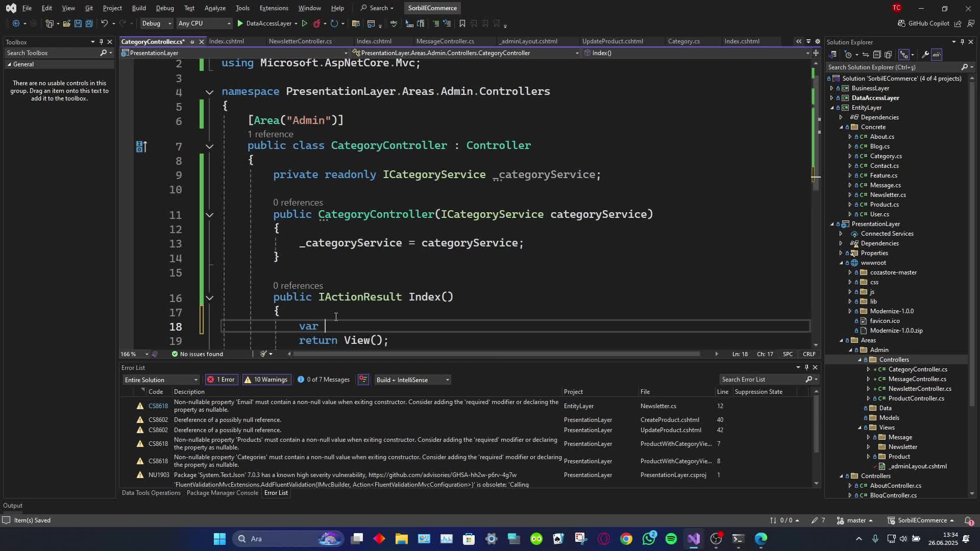
Task: Click the Collapse All icon in Solution Explorer
Action: click(876, 55)
